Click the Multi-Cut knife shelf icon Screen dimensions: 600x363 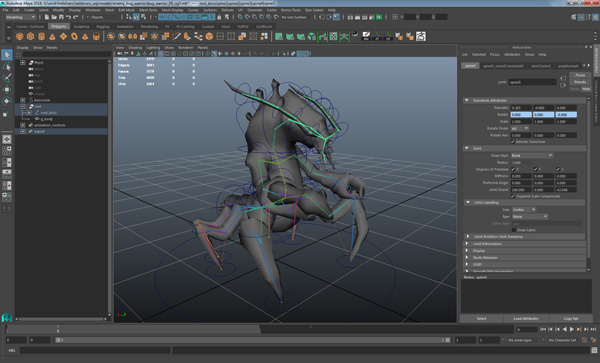[176, 36]
